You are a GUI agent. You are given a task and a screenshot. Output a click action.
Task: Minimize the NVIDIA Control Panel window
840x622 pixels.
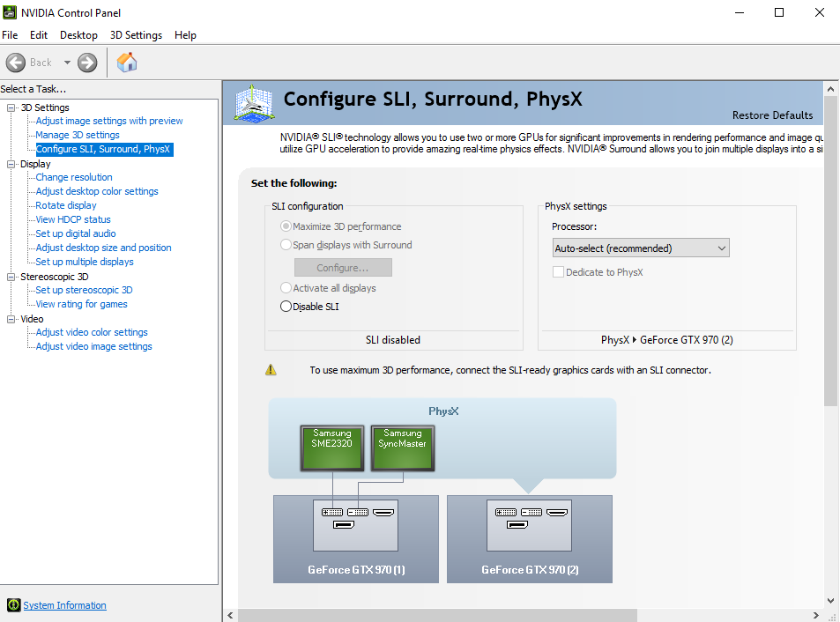coord(740,12)
